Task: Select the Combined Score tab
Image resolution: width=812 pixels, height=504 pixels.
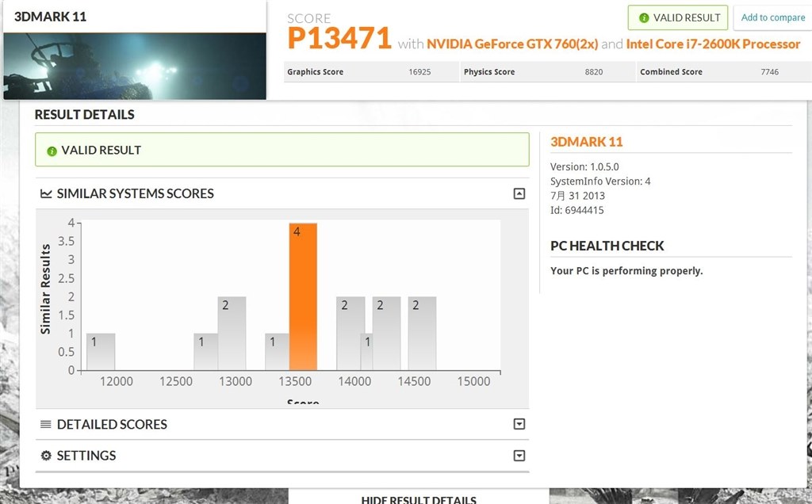Action: click(723, 71)
